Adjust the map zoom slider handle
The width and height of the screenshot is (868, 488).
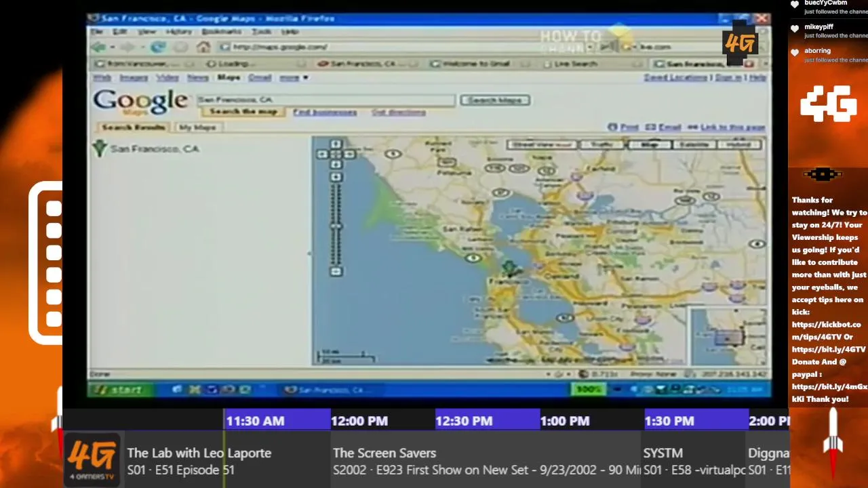(336, 226)
